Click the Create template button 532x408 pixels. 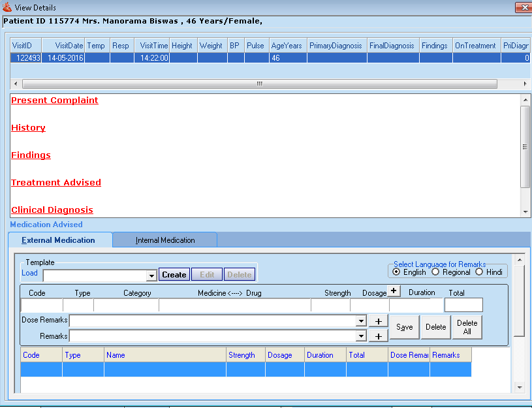174,275
